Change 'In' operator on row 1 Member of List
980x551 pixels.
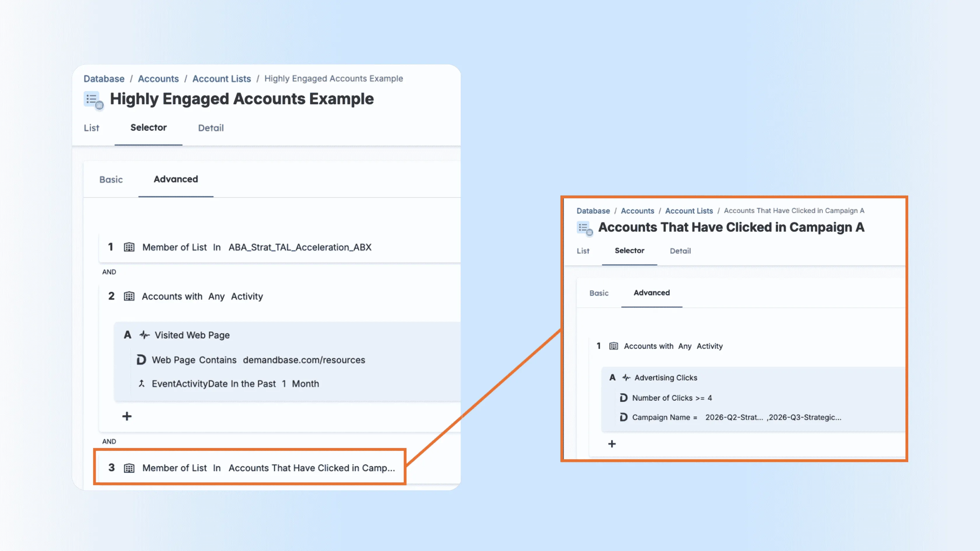pos(217,248)
